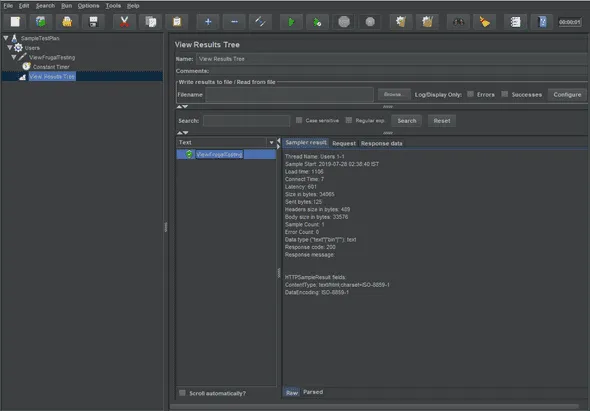Click green success icon beside ViewFrugalTesting result
Screen dimensions: 590x411
click(189, 154)
